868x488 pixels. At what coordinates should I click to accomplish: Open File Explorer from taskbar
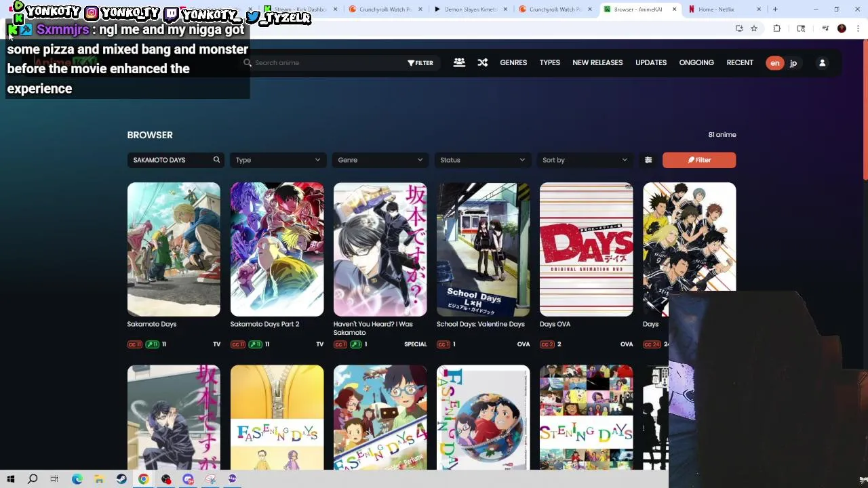point(99,479)
